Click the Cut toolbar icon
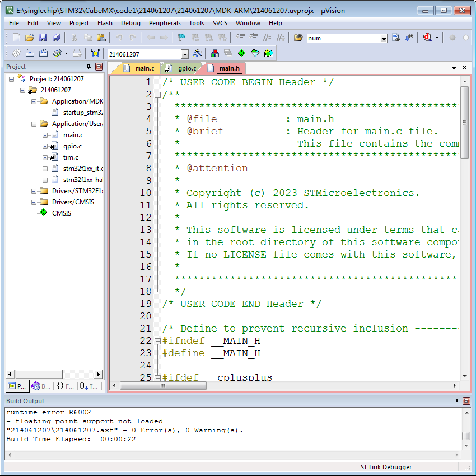This screenshot has height=476, width=476. 74,38
